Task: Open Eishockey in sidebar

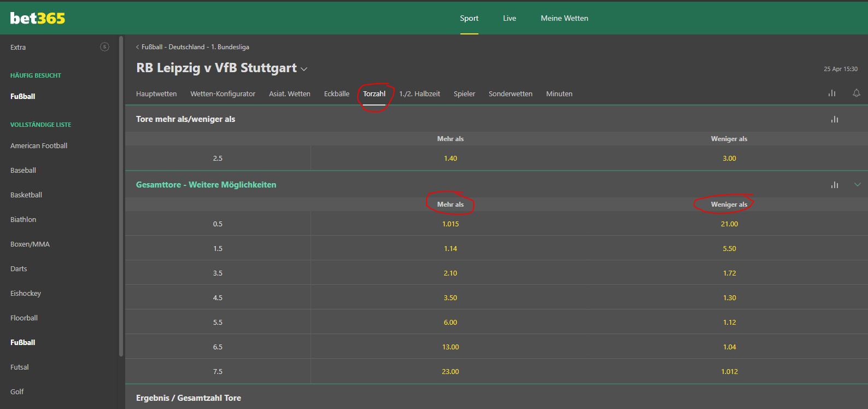Action: 26,293
